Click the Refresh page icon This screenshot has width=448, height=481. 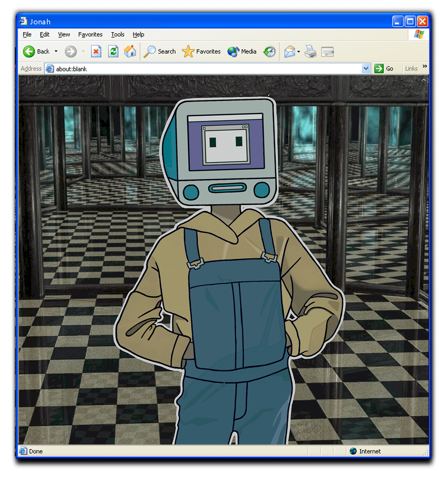(113, 51)
